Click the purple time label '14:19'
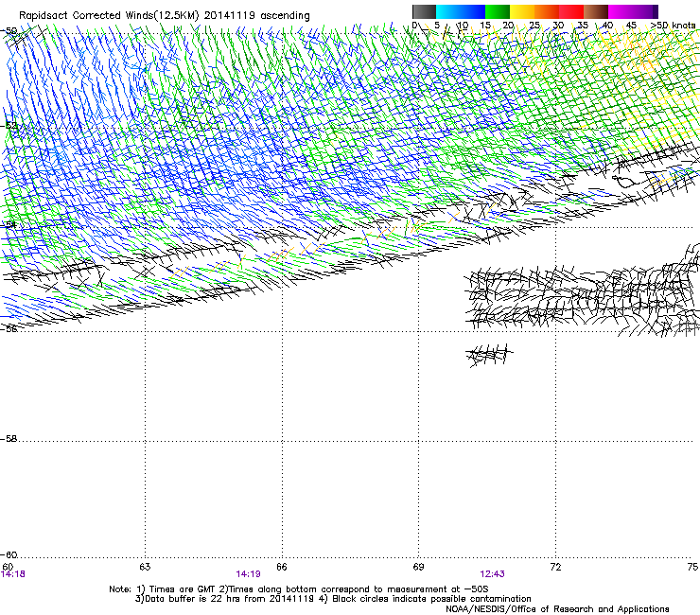700x615 pixels. coord(248,574)
